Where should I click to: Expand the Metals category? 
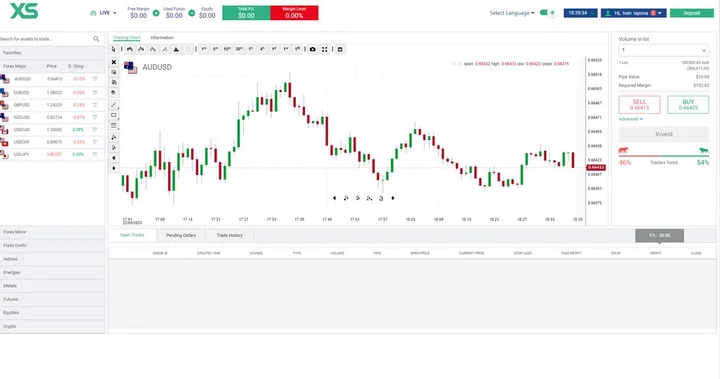(x=52, y=286)
